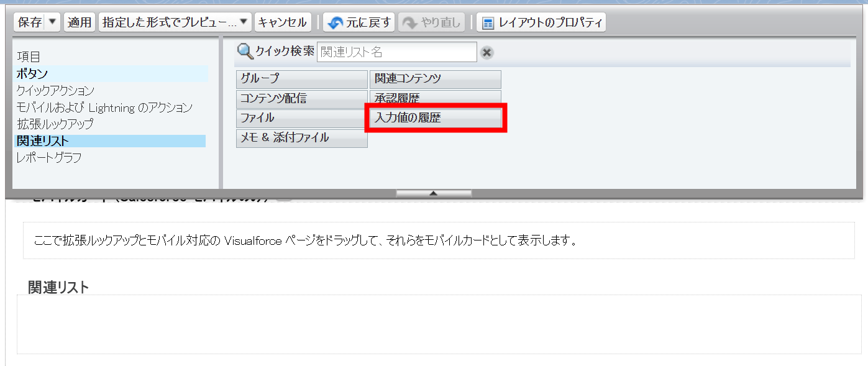This screenshot has width=868, height=366.
Task: Collapse the palette with the up arrow handle
Action: [x=434, y=193]
